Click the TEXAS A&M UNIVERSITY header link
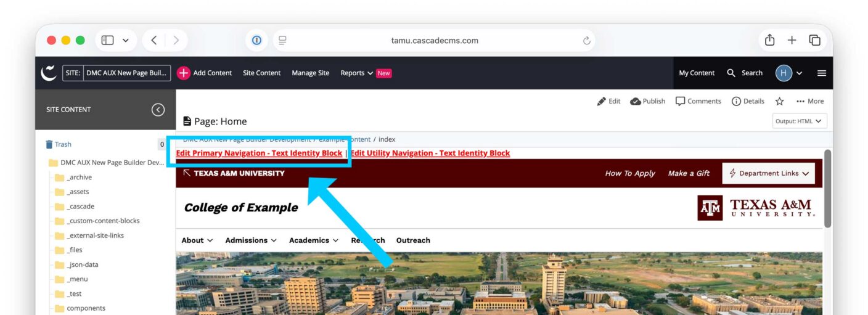This screenshot has width=868, height=315. [234, 173]
